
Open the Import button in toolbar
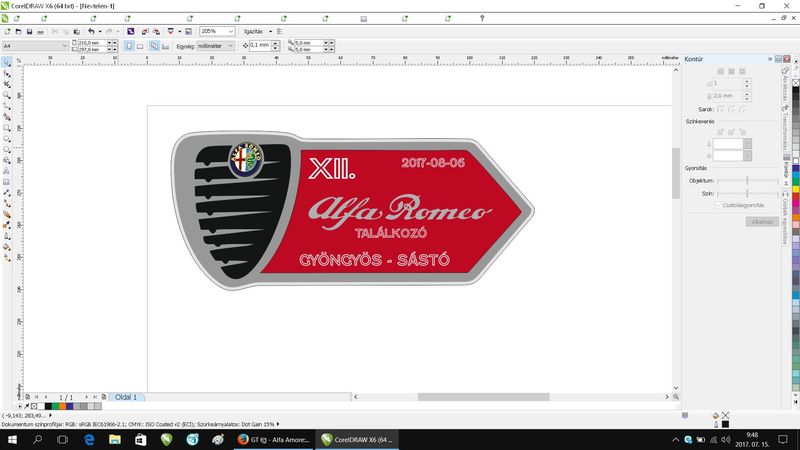pyautogui.click(x=145, y=32)
